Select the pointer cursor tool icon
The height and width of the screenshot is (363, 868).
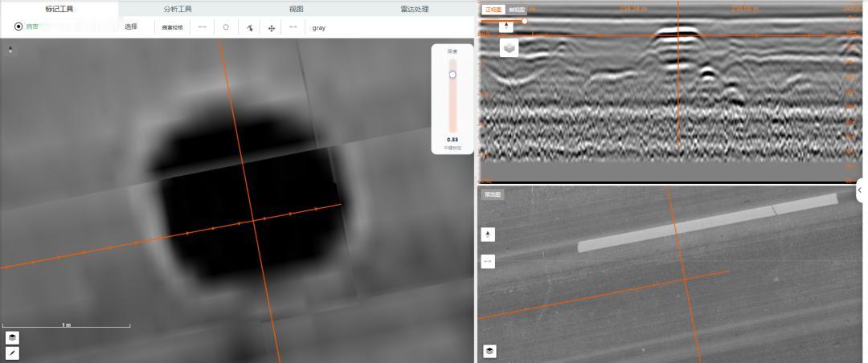pyautogui.click(x=250, y=27)
